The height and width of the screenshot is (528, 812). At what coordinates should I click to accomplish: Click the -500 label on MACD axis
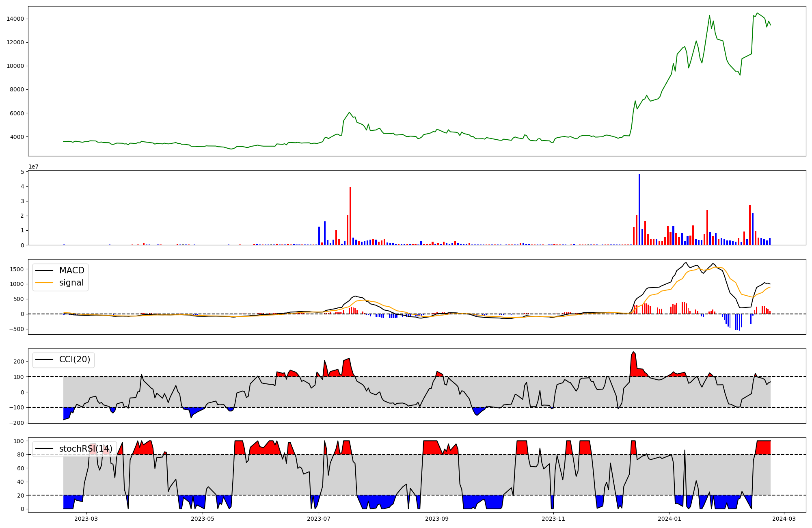tap(17, 329)
